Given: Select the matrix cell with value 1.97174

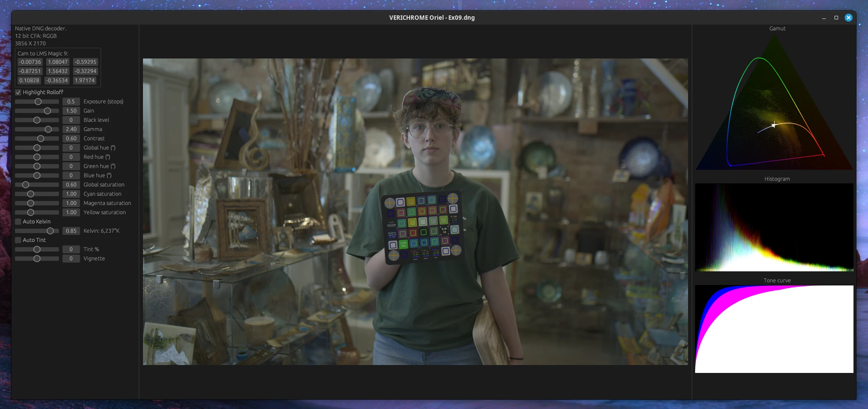Looking at the screenshot, I should pyautogui.click(x=84, y=80).
